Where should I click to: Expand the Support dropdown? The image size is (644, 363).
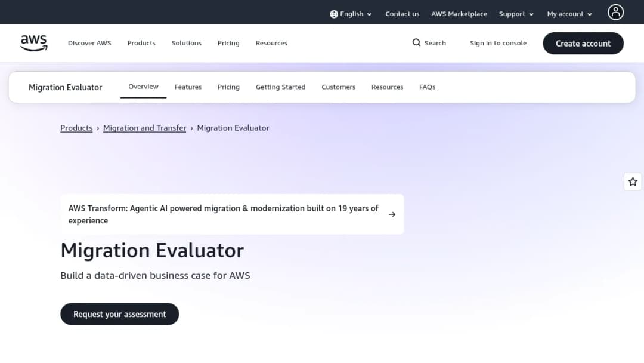516,14
